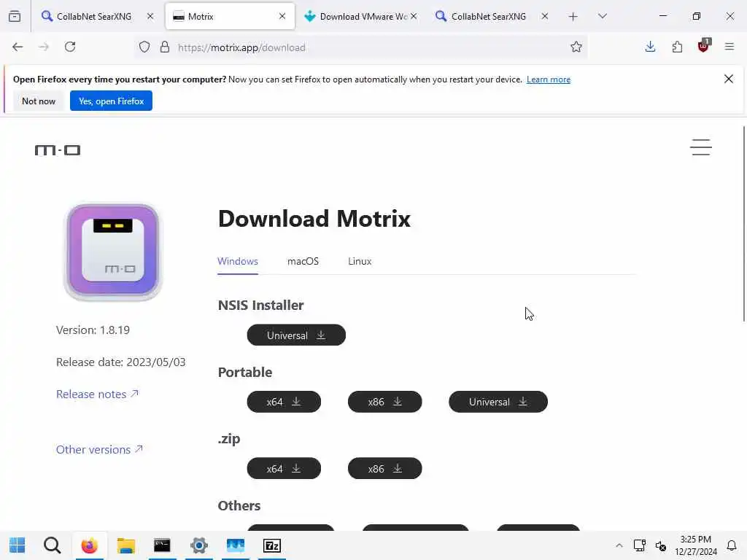Viewport: 747px width, 560px height.
Task: Select the Windows platform tab
Action: click(238, 262)
